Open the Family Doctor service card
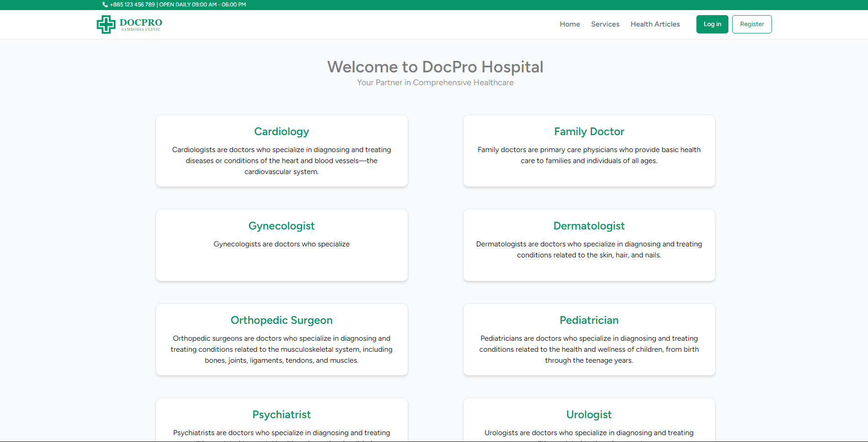868x442 pixels. (x=589, y=151)
